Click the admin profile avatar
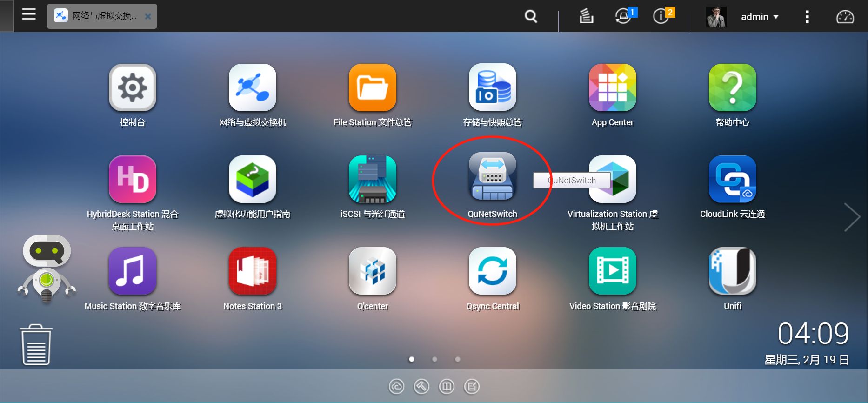 click(x=716, y=17)
